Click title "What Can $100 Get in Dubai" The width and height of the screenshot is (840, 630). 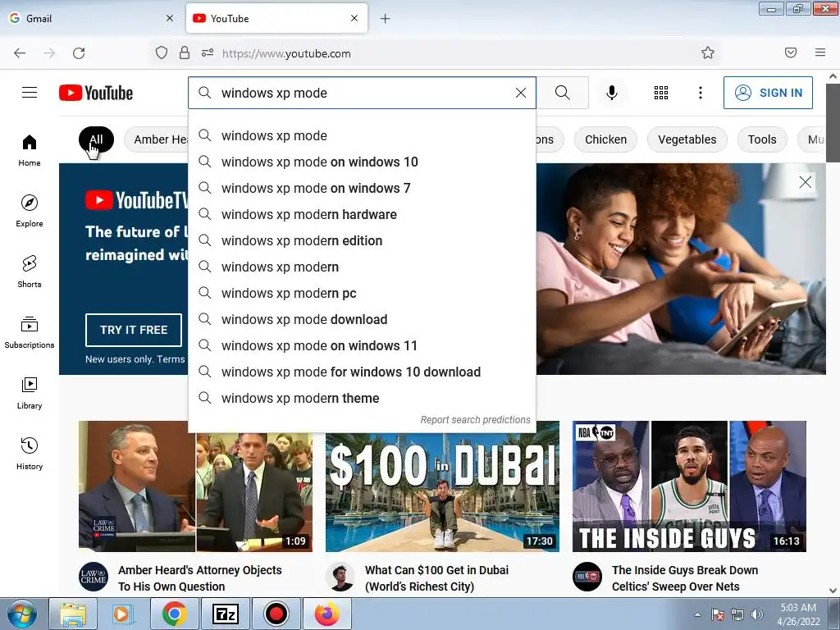pyautogui.click(x=436, y=578)
